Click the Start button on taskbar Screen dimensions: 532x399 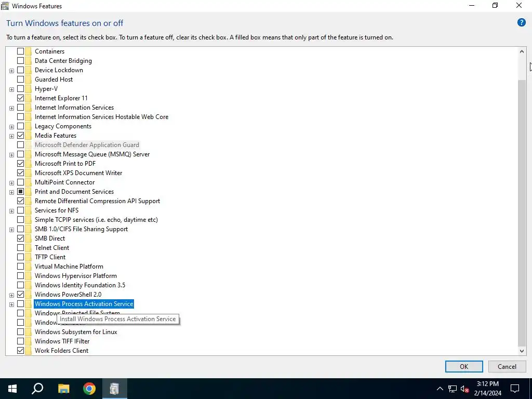click(x=12, y=389)
